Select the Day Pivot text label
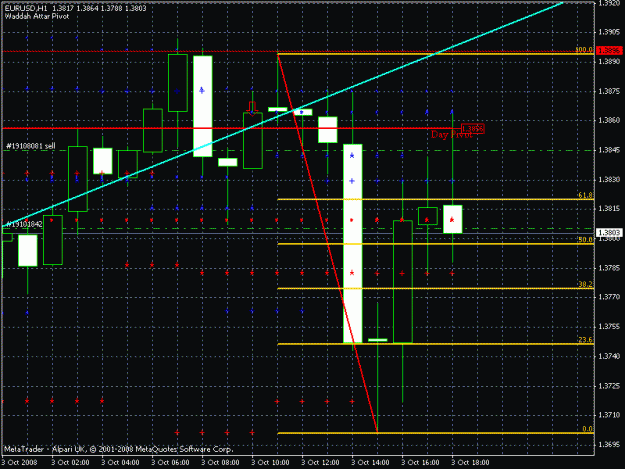This screenshot has height=469, width=625. [x=452, y=135]
